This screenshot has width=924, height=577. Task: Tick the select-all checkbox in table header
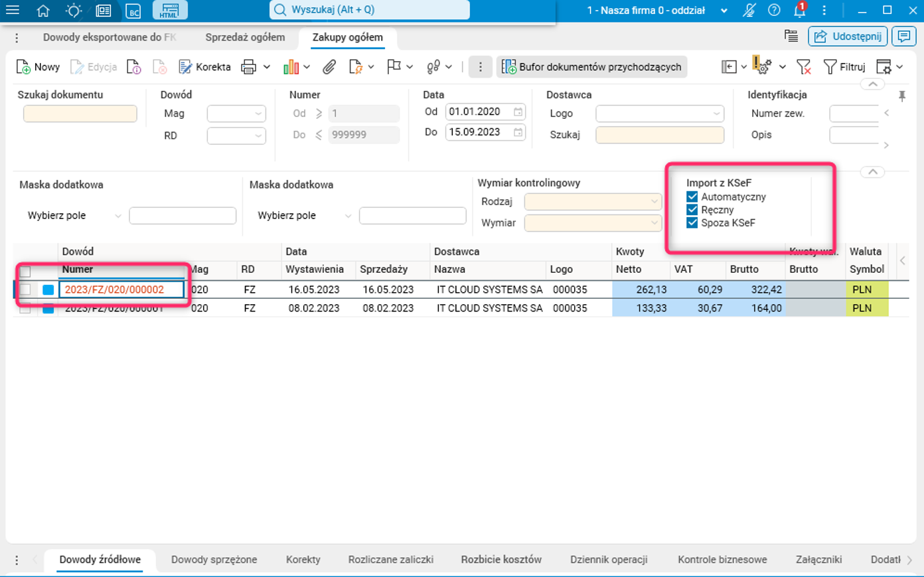pyautogui.click(x=25, y=271)
